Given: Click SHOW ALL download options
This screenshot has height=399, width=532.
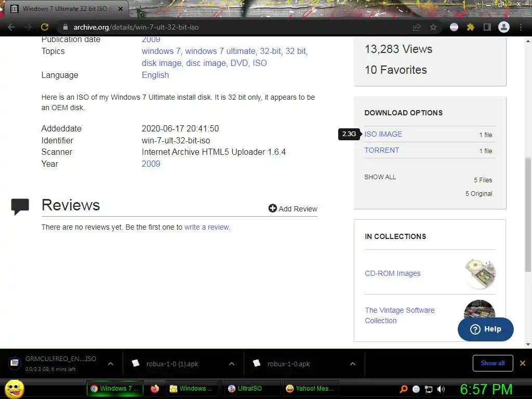Looking at the screenshot, I should (380, 177).
